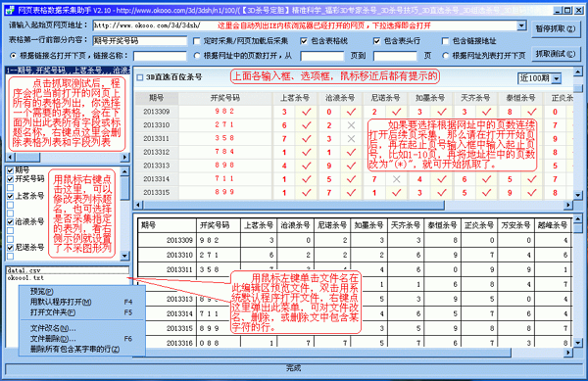Close the application window

[578, 11]
